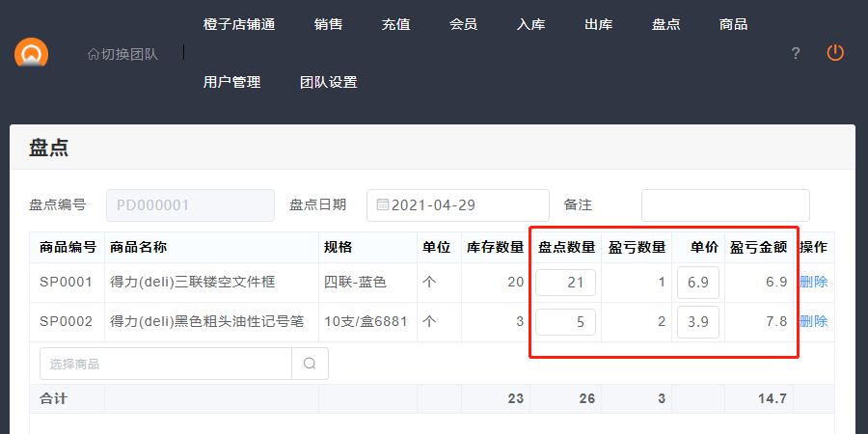Screen dimensions: 868x434
Task: Click the power logout icon
Action: [835, 53]
